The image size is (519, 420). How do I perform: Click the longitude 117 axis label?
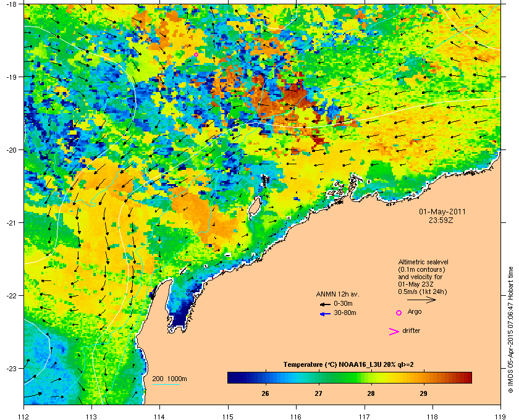tap(365, 416)
